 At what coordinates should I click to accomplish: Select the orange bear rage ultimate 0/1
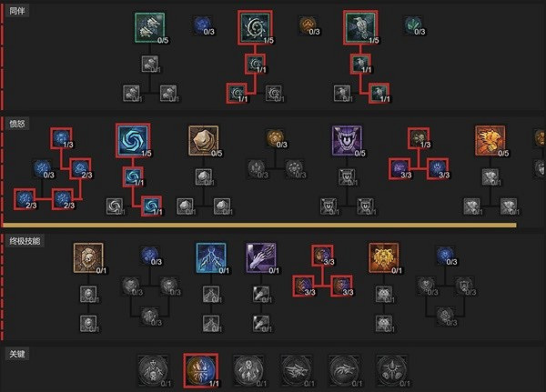[x=384, y=258]
